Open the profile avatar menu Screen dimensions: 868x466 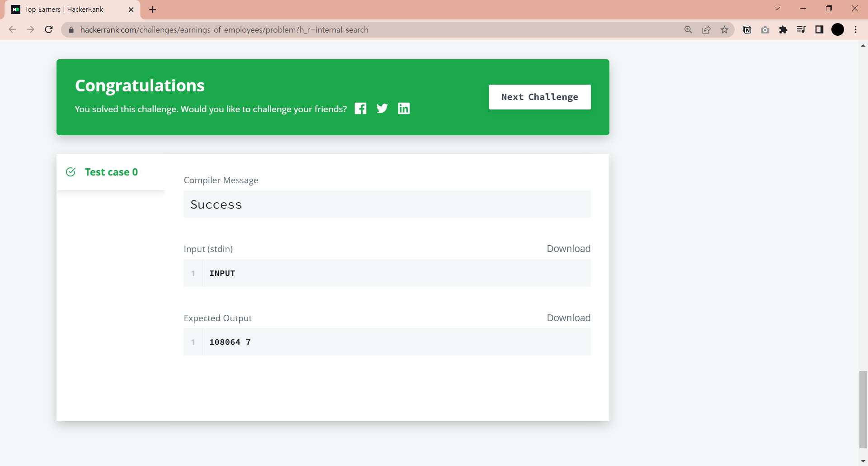838,30
